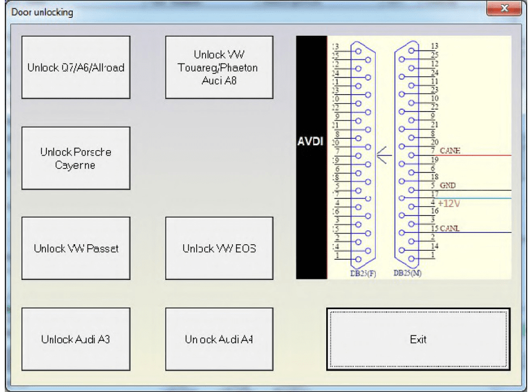
Task: Click the black AVDI label in diagram
Action: [x=311, y=143]
